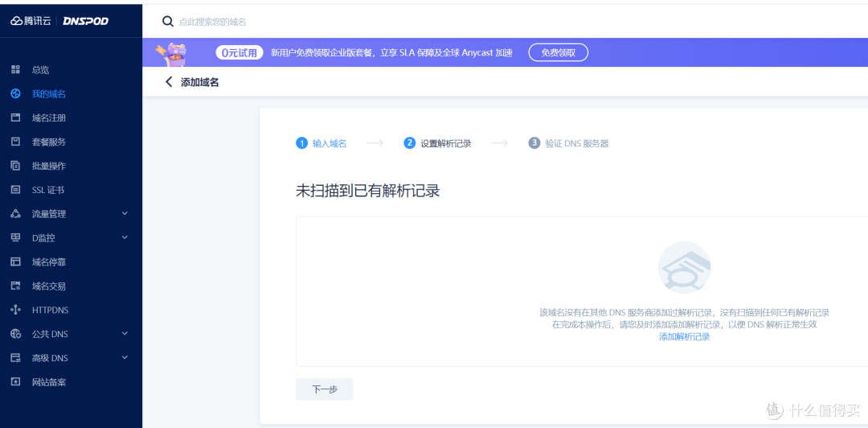
Task: Click the 网站备案 sidebar icon
Action: pyautogui.click(x=15, y=382)
